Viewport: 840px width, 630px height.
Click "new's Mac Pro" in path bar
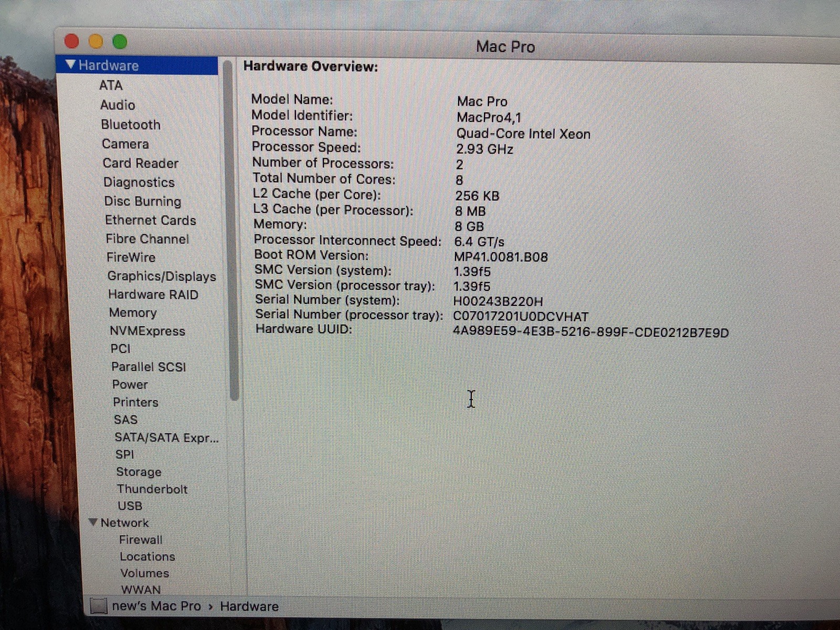pos(156,606)
